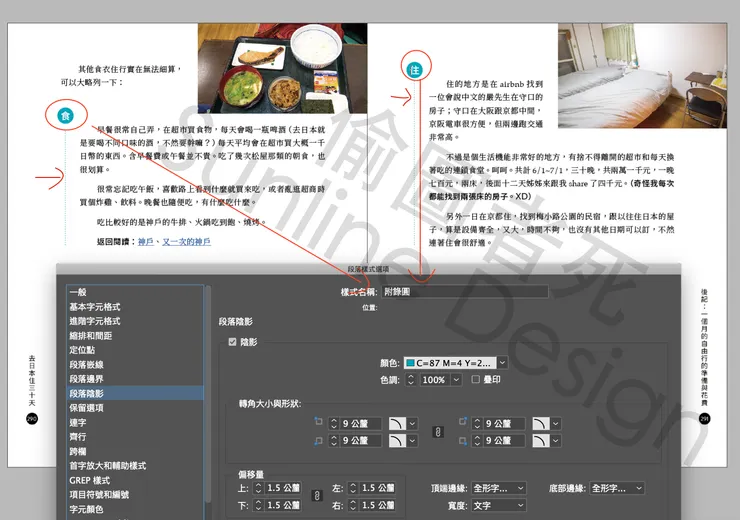Select 段落邊界 in the options list
The width and height of the screenshot is (740, 520).
pos(135,379)
